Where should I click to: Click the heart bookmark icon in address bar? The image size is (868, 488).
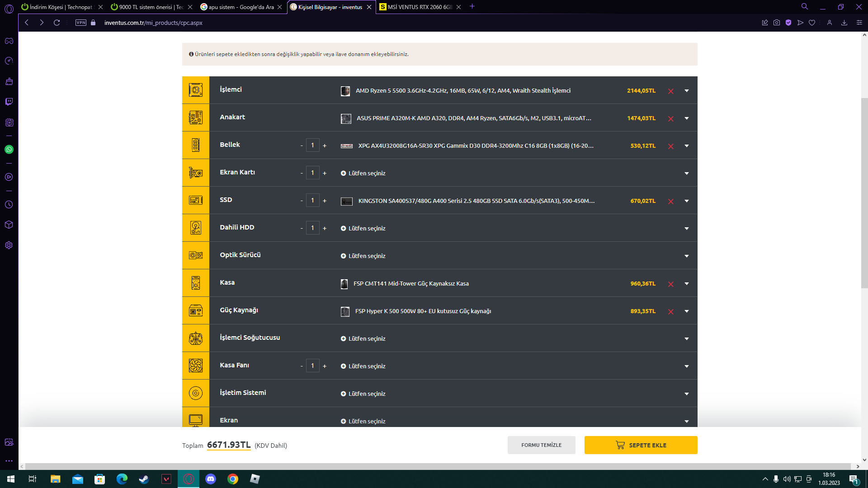[812, 23]
